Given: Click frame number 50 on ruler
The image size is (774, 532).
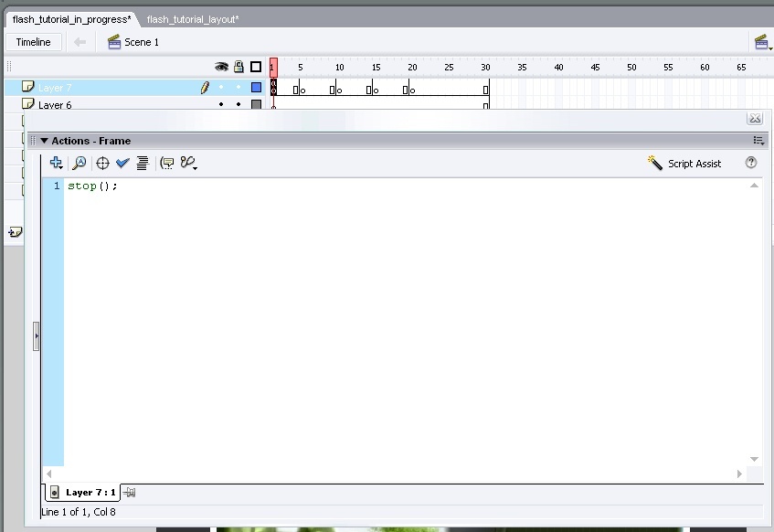Looking at the screenshot, I should tap(631, 67).
